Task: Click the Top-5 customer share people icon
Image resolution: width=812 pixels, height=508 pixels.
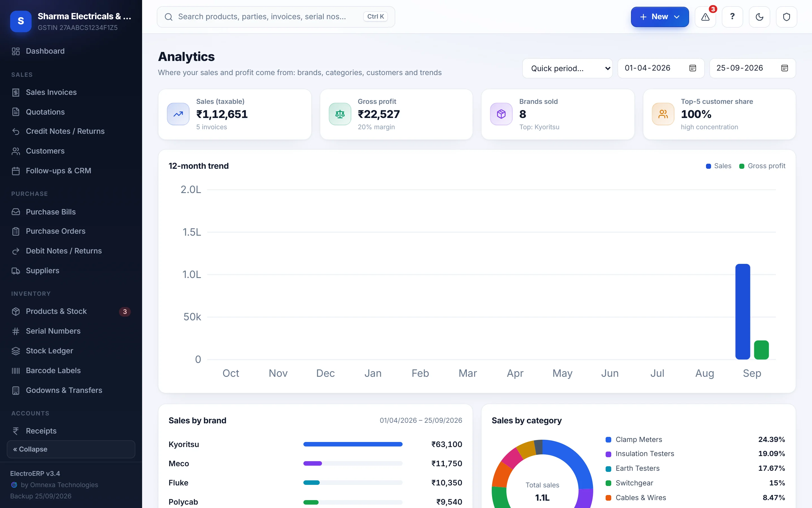Action: click(663, 114)
